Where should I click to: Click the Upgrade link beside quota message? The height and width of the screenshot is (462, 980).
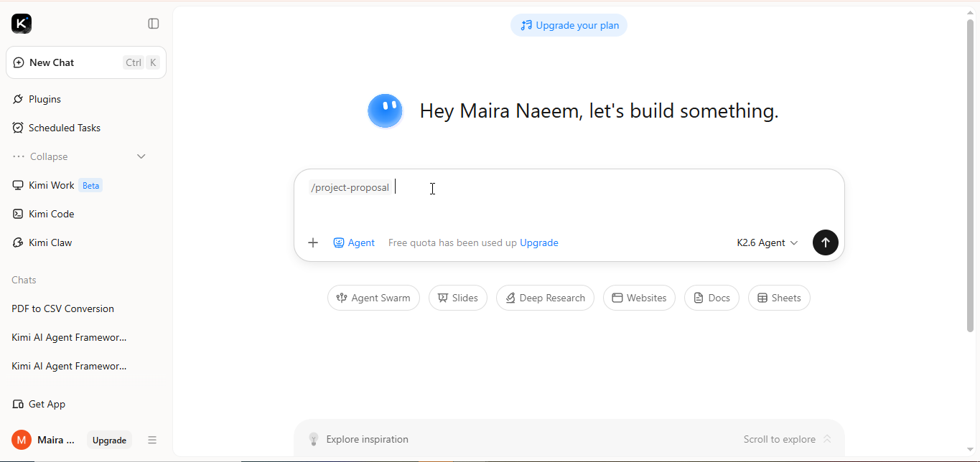pos(539,242)
